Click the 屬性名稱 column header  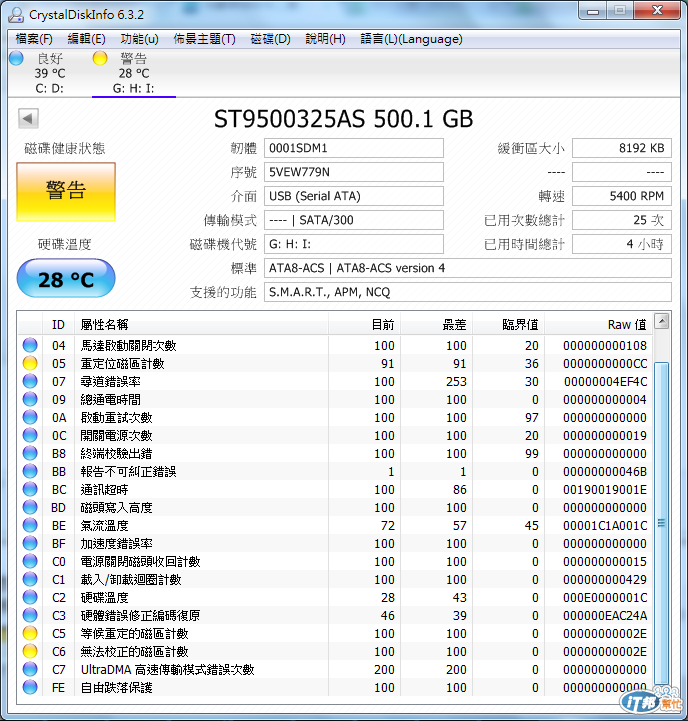coord(201,325)
